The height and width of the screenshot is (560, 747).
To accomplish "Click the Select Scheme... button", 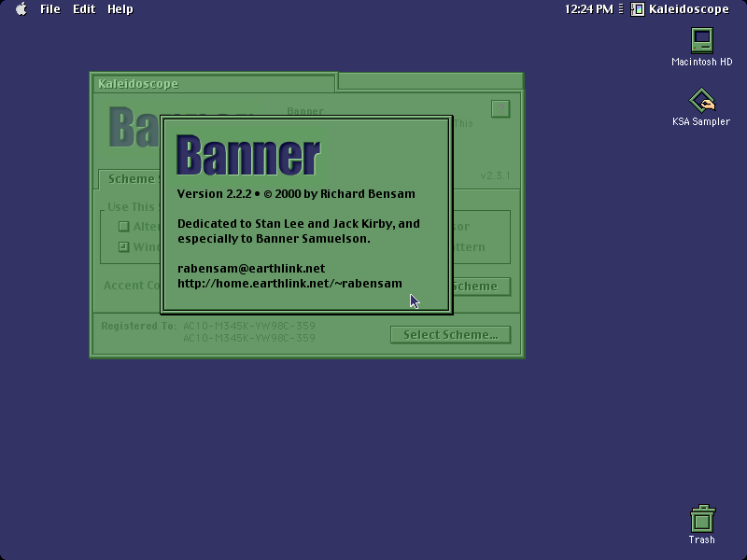I will [451, 335].
